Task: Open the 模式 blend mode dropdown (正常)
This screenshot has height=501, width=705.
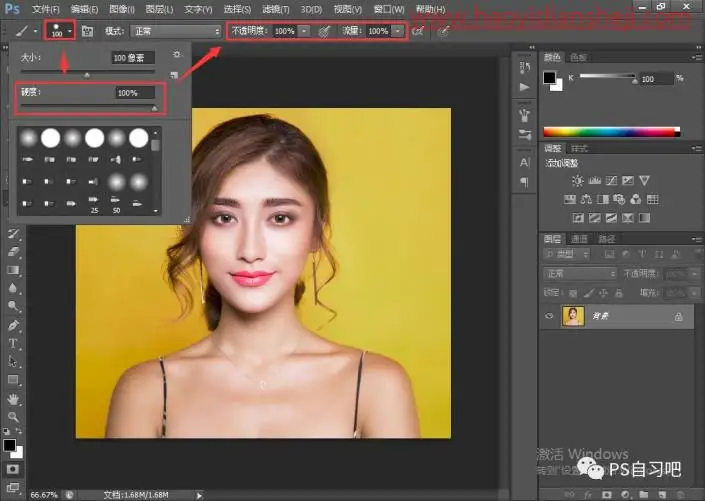Action: click(176, 31)
